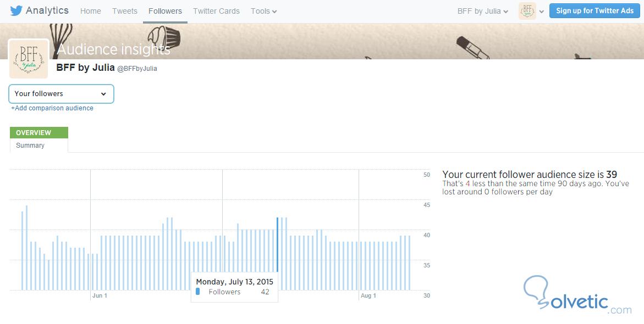Image resolution: width=644 pixels, height=324 pixels.
Task: Click +Add comparison audience link
Action: (52, 108)
